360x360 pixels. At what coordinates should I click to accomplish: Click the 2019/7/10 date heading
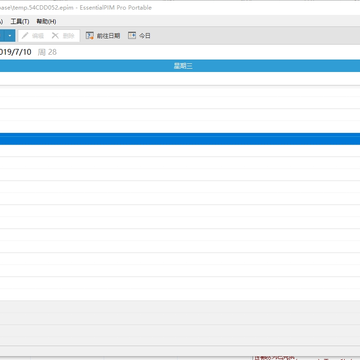pyautogui.click(x=16, y=52)
